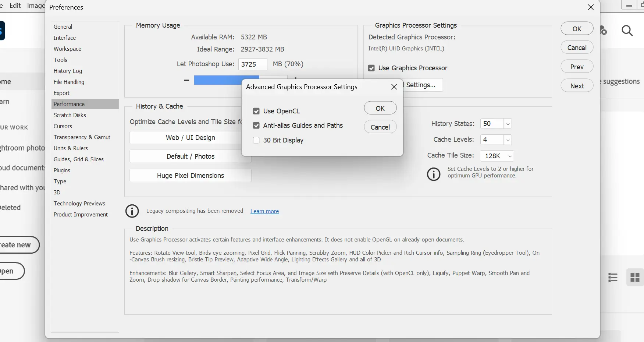Click Shared with you in home sidebar
Viewport: 644px width, 342px height.
click(x=22, y=188)
